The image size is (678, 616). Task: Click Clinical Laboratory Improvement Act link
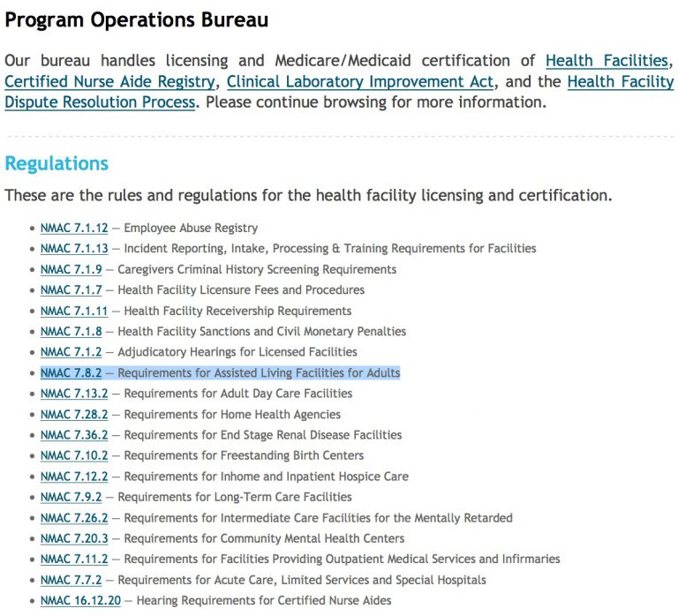click(x=360, y=82)
